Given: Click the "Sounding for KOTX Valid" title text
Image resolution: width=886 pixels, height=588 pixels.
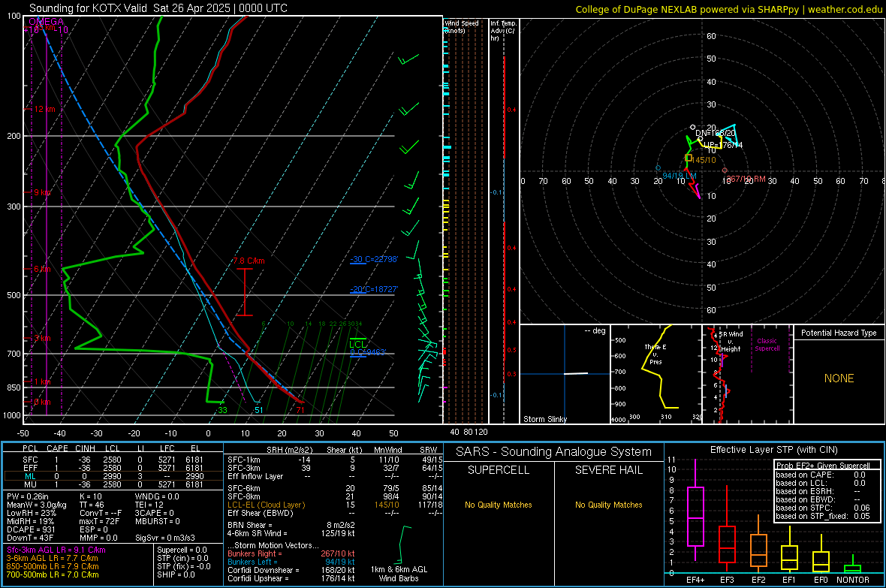Looking at the screenshot, I should coord(89,8).
